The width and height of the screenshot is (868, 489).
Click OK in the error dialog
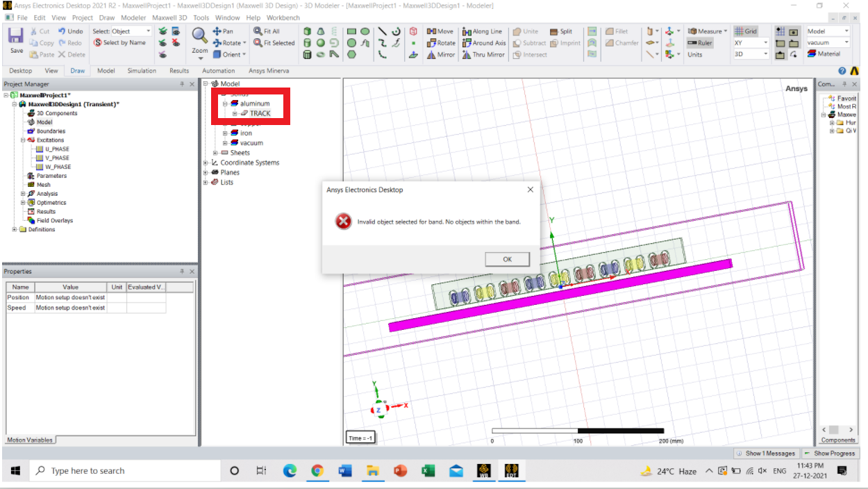pyautogui.click(x=507, y=259)
